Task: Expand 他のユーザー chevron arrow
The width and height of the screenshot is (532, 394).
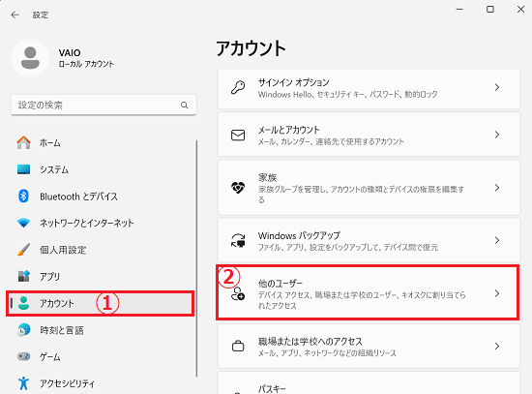Action: (x=497, y=293)
